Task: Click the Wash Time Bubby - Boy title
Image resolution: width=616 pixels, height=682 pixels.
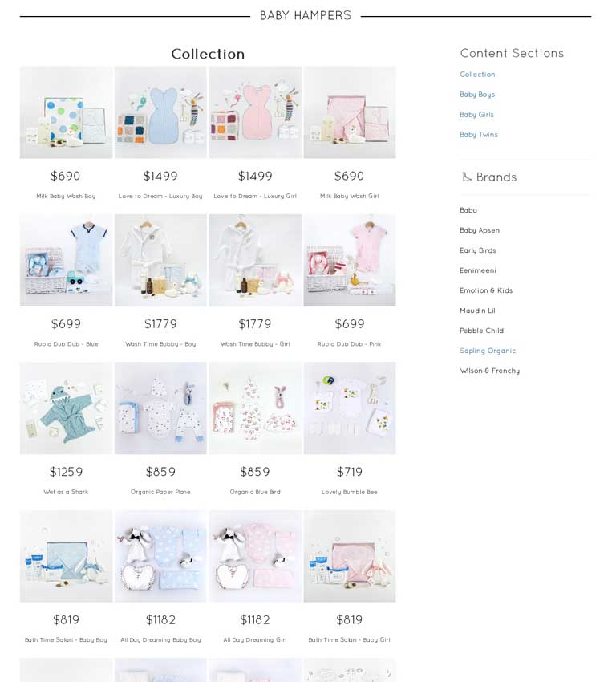Action: click(160, 344)
